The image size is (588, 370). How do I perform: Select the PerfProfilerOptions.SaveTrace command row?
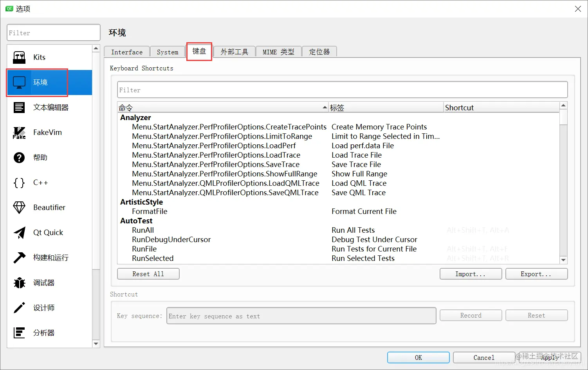[338, 165]
